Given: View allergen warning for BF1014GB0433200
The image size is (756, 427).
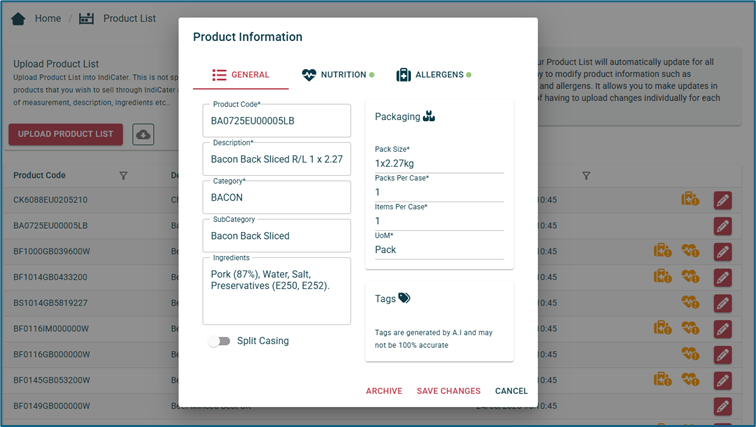Looking at the screenshot, I should (662, 276).
